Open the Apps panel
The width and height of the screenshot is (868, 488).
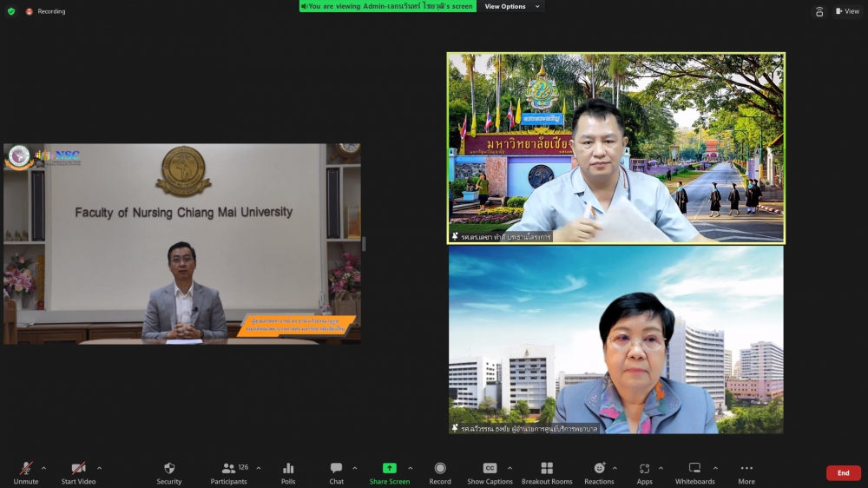[644, 468]
